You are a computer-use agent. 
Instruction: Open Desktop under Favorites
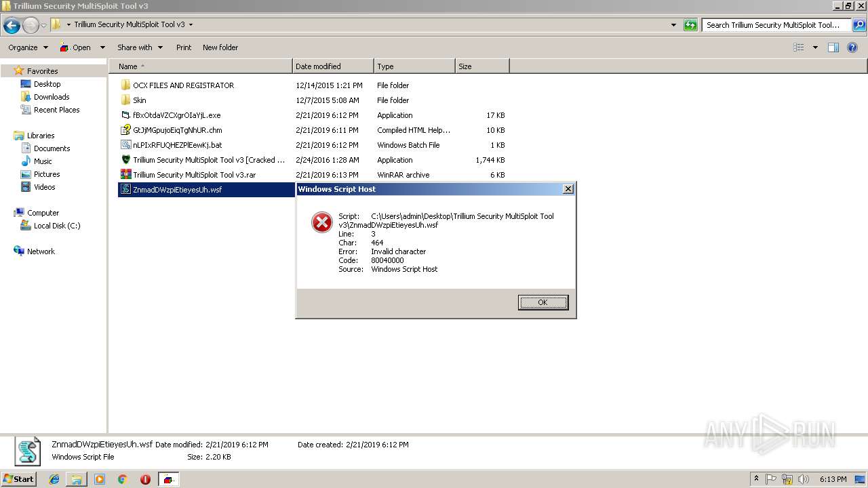(47, 84)
